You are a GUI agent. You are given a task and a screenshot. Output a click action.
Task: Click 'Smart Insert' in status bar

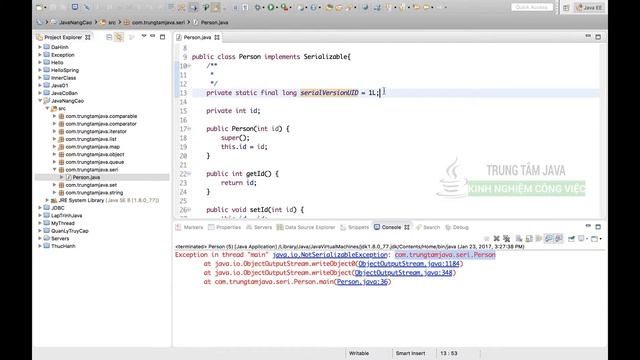(410, 353)
